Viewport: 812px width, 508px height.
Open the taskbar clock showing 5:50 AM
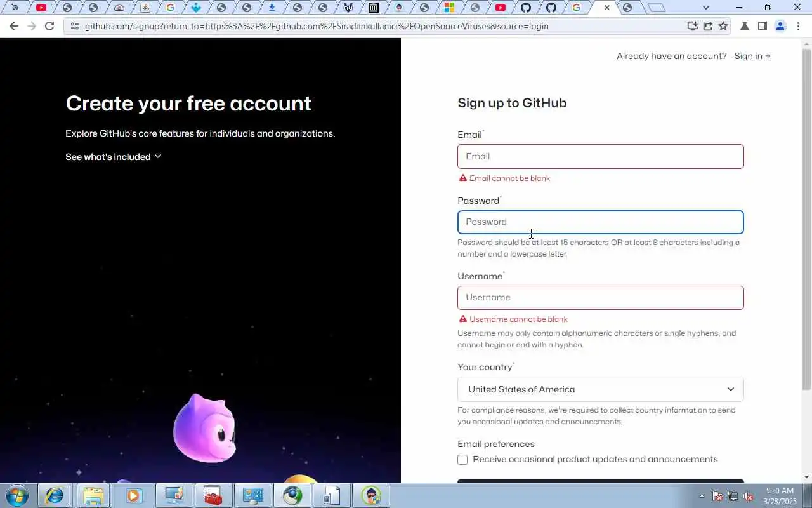(x=780, y=496)
